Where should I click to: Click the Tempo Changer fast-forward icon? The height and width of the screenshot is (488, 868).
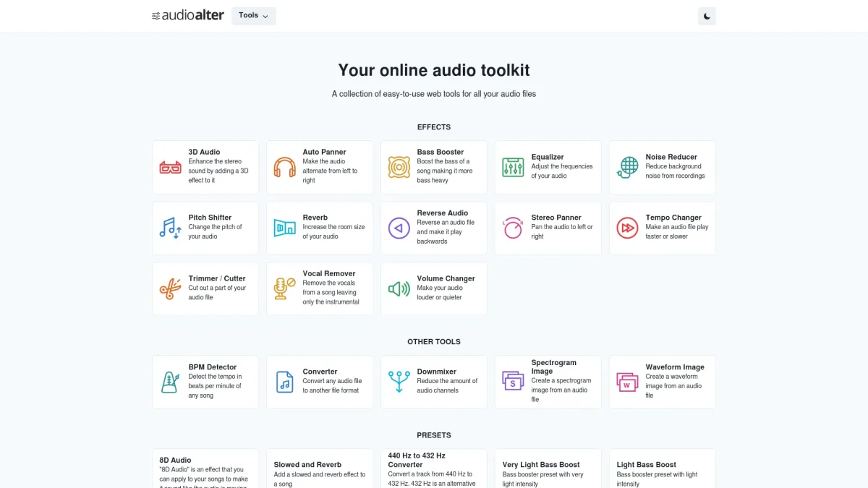tap(627, 228)
